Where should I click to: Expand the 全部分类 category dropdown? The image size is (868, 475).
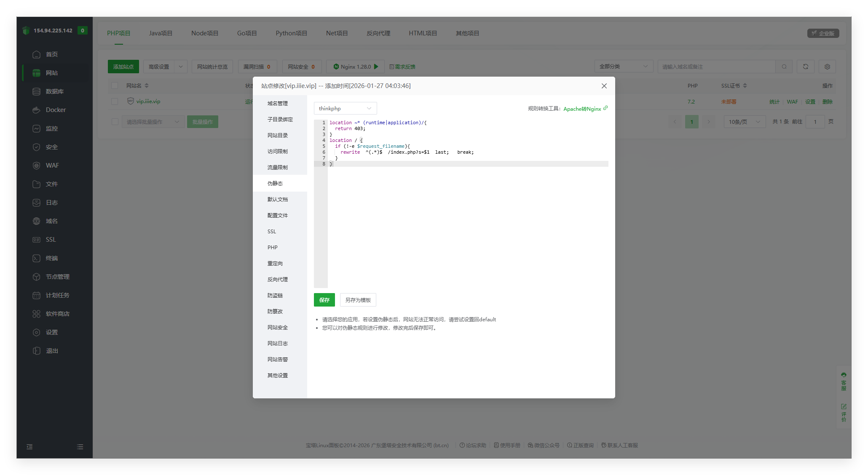pyautogui.click(x=623, y=67)
